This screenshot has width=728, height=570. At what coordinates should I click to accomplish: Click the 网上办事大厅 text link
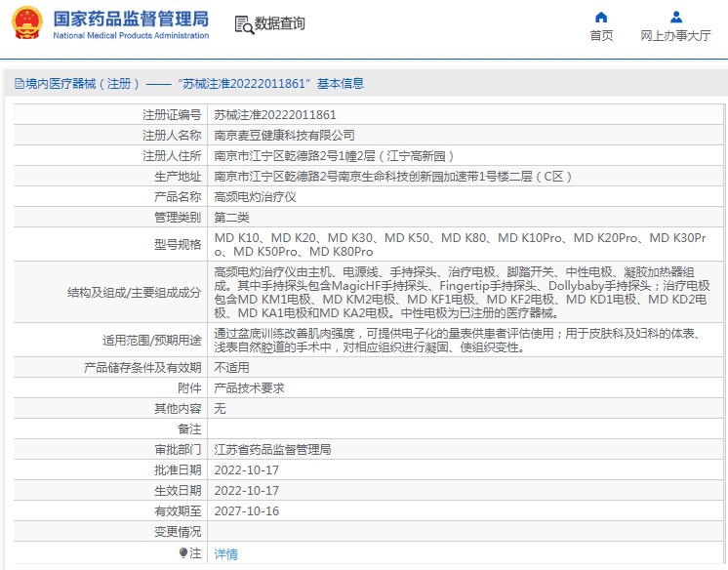675,35
